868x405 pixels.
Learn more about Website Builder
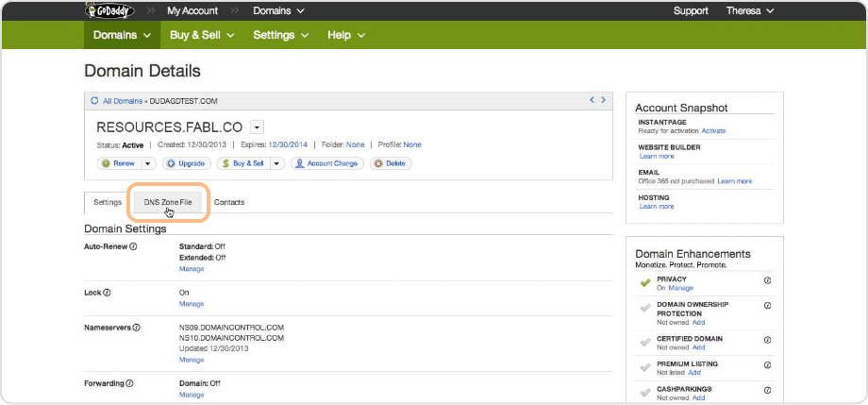pos(657,156)
